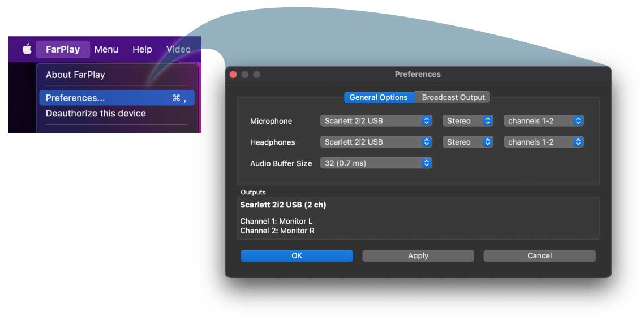644x321 pixels.
Task: Open the Microphone device dropdown
Action: (x=376, y=121)
